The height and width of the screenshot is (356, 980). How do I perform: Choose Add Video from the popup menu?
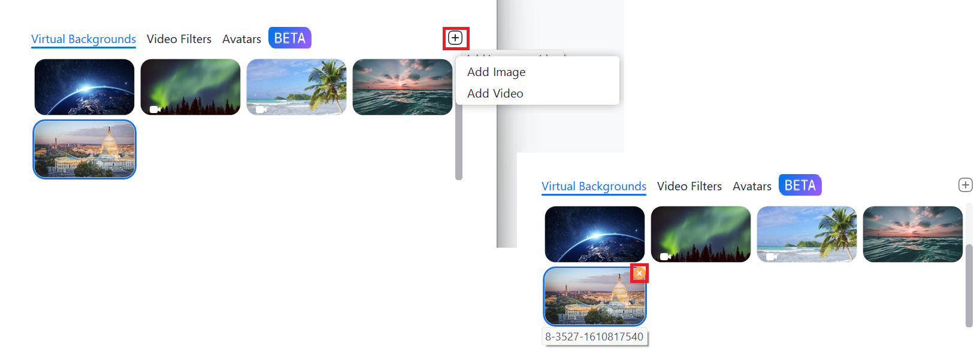pos(495,93)
